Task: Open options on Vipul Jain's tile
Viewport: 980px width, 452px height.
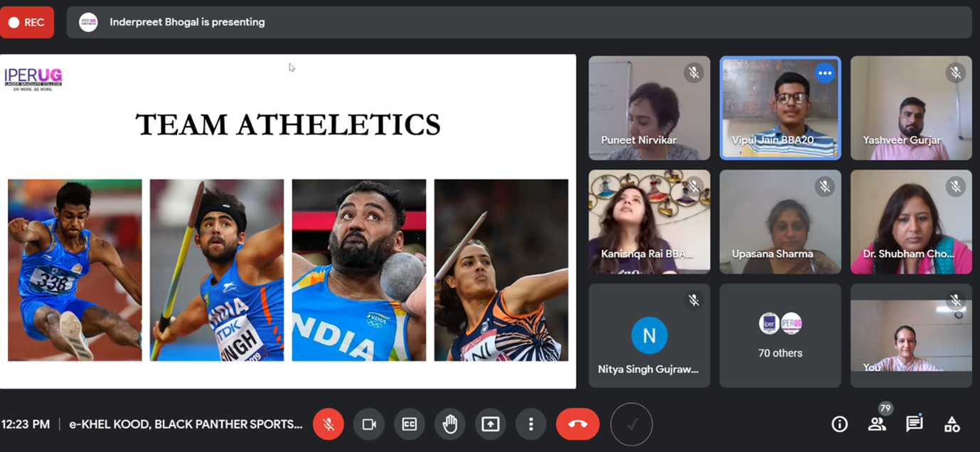Action: [824, 73]
